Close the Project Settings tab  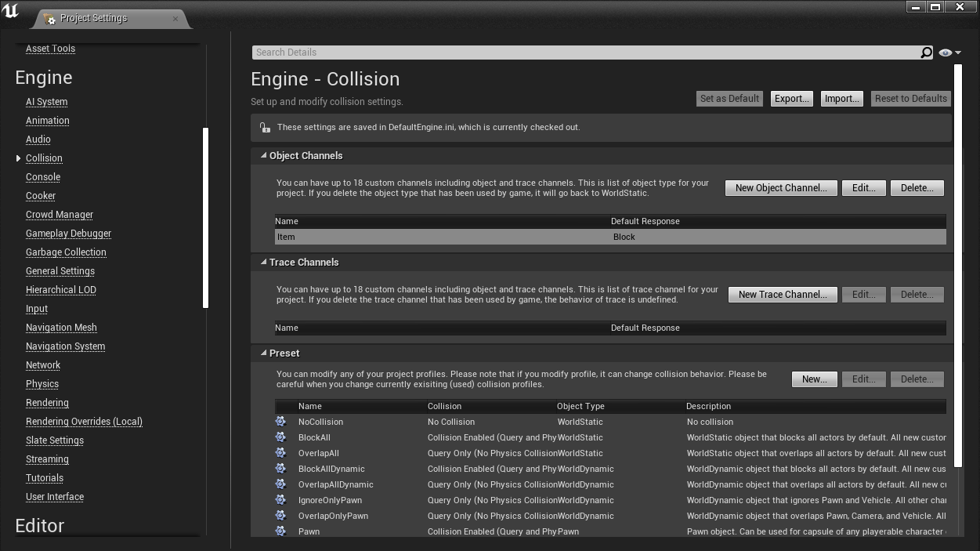coord(175,18)
